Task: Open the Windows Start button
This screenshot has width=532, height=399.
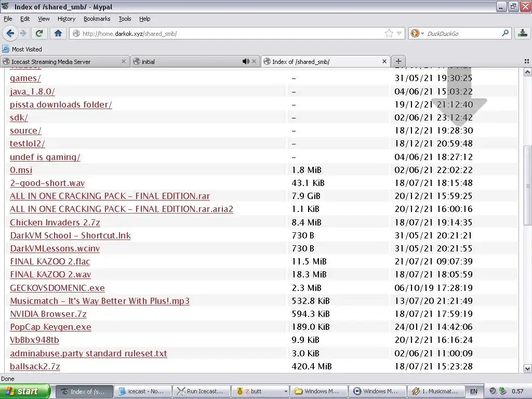Action: click(x=25, y=391)
